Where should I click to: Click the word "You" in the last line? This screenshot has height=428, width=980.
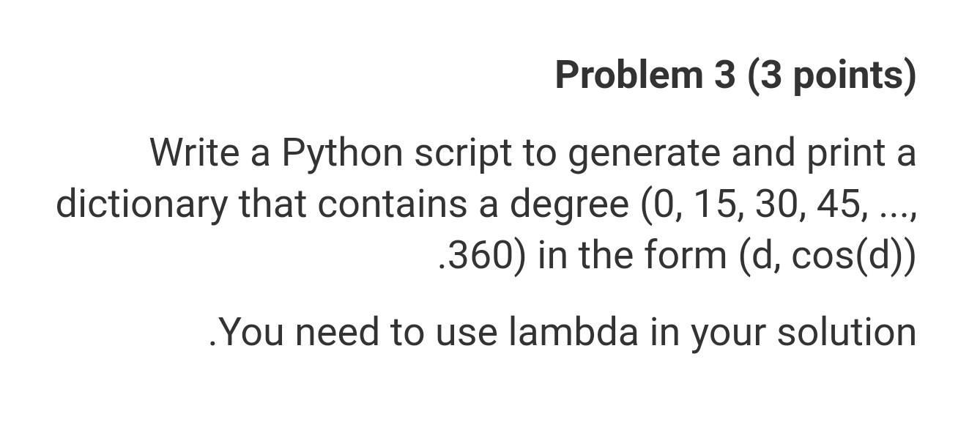tap(251, 331)
